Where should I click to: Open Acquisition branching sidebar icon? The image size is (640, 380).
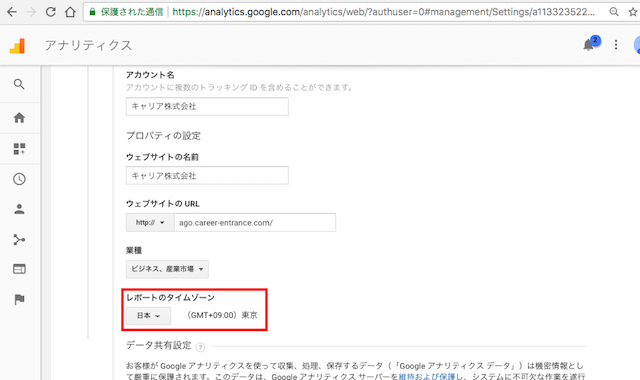[x=19, y=239]
